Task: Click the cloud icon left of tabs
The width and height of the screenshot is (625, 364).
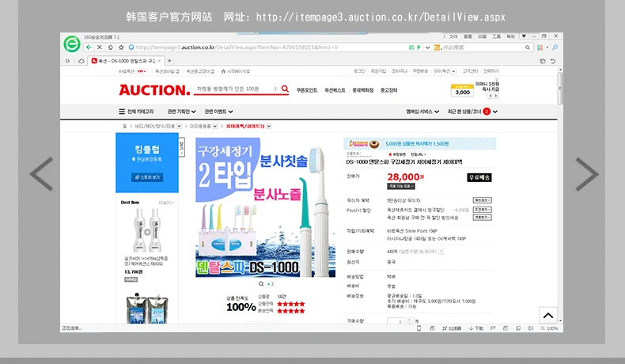Action: point(81,61)
